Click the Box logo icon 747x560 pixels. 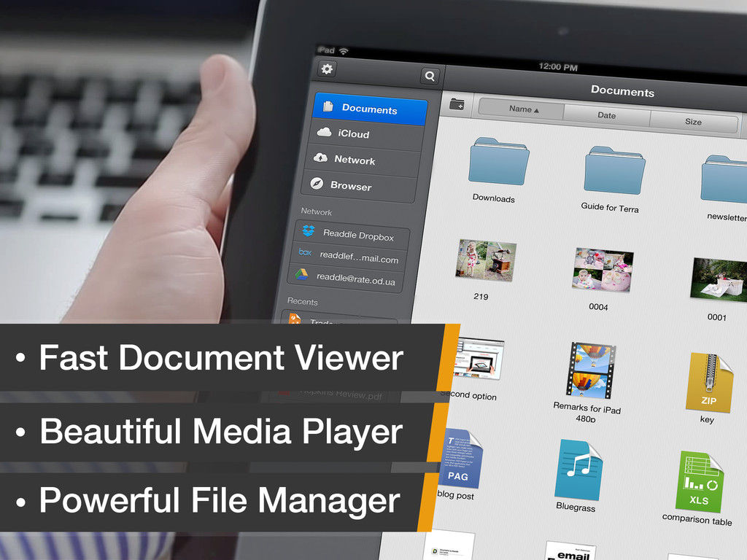click(305, 252)
